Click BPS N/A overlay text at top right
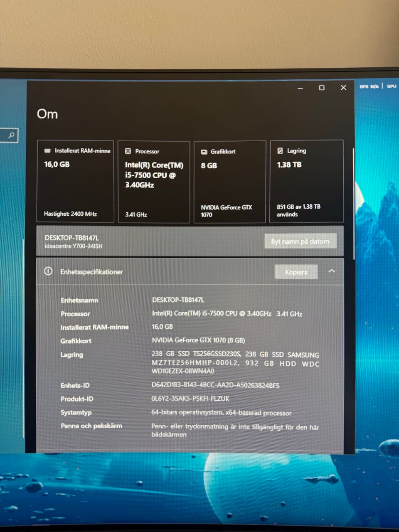Image resolution: width=399 pixels, height=532 pixels. (x=369, y=86)
